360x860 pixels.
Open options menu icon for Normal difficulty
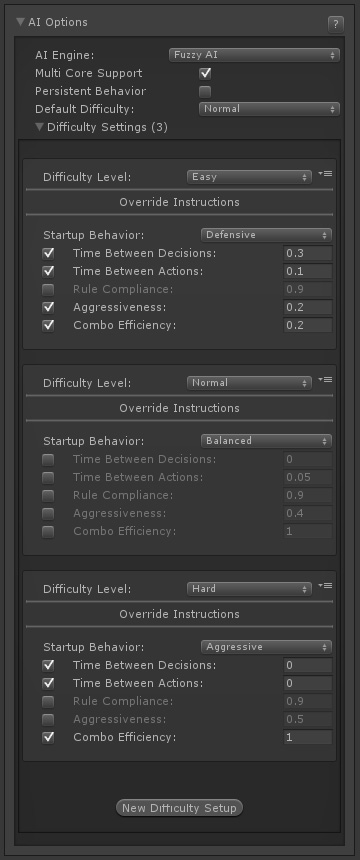point(325,380)
